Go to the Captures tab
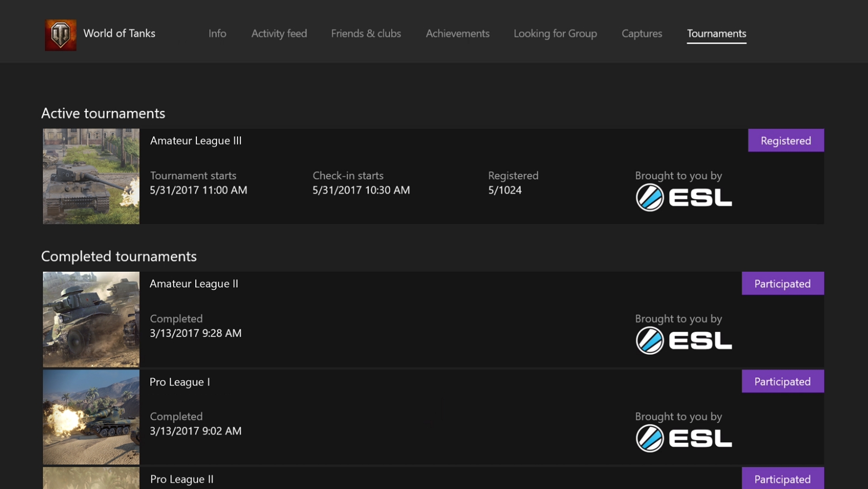The image size is (868, 489). click(642, 33)
